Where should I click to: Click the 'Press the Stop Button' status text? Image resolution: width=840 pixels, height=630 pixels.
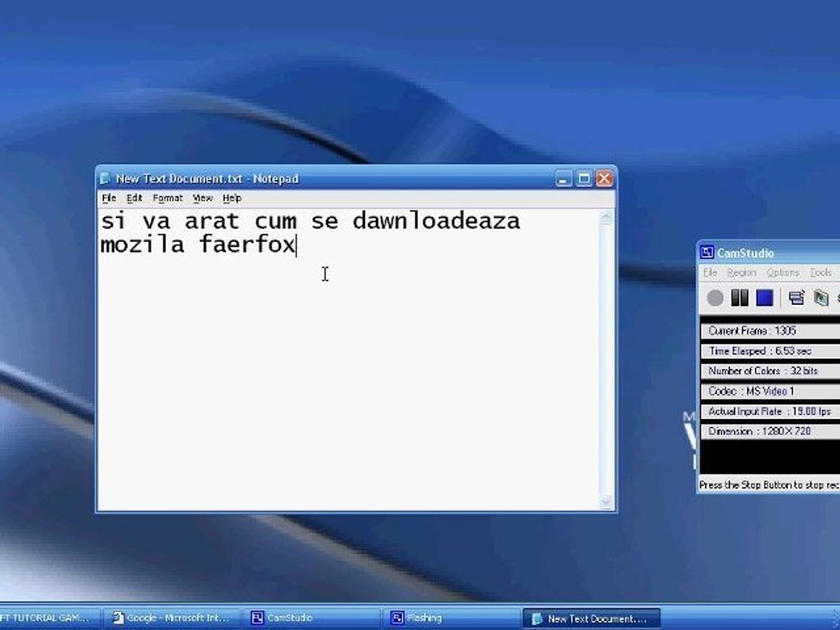pos(769,485)
